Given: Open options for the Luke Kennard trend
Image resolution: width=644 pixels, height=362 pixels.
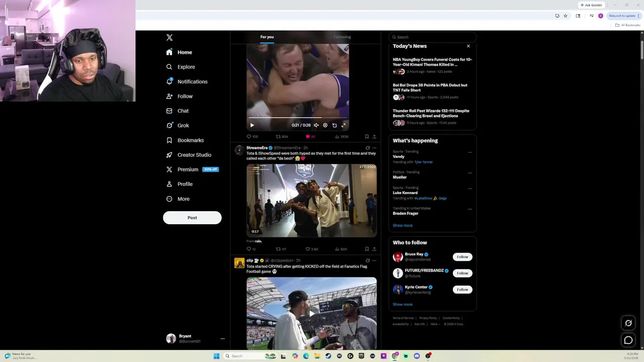Looking at the screenshot, I should (470, 188).
